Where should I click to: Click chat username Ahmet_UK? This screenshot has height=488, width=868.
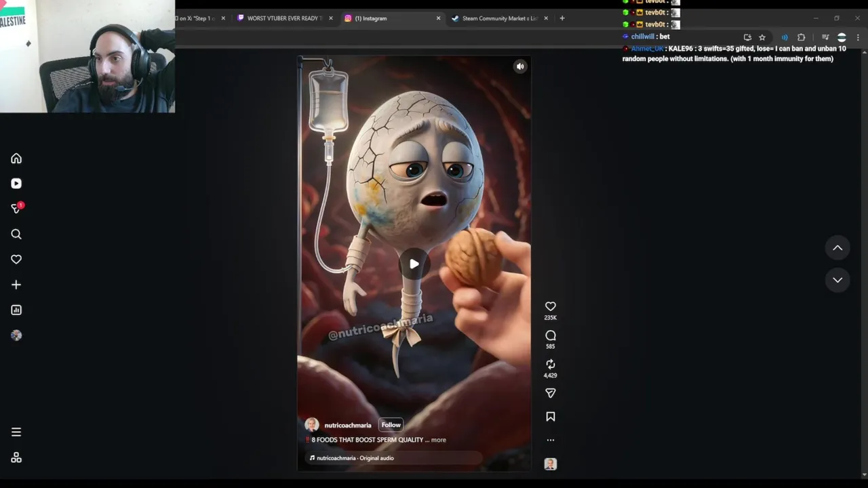coord(647,49)
